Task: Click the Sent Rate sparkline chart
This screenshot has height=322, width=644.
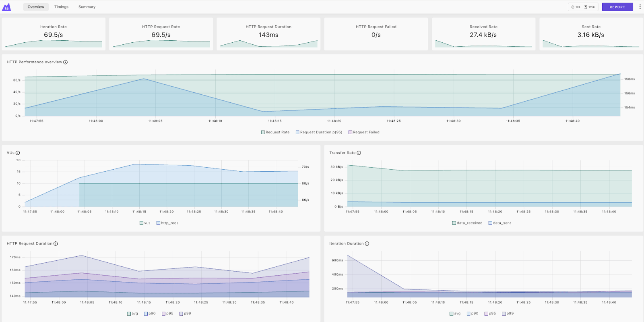Action: [591, 44]
